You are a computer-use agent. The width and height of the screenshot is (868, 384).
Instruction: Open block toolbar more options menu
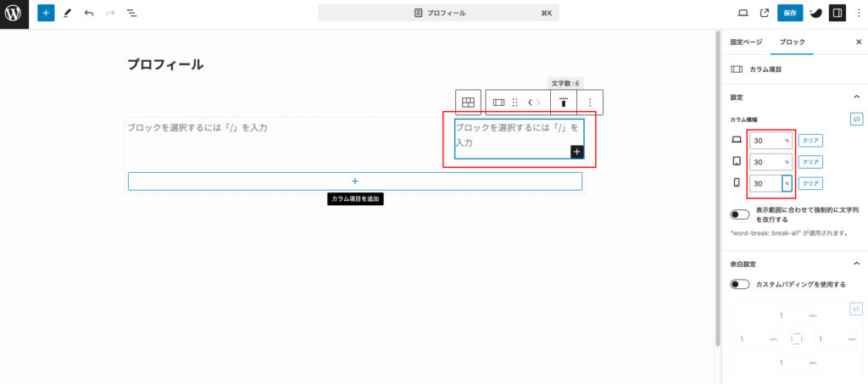[590, 103]
